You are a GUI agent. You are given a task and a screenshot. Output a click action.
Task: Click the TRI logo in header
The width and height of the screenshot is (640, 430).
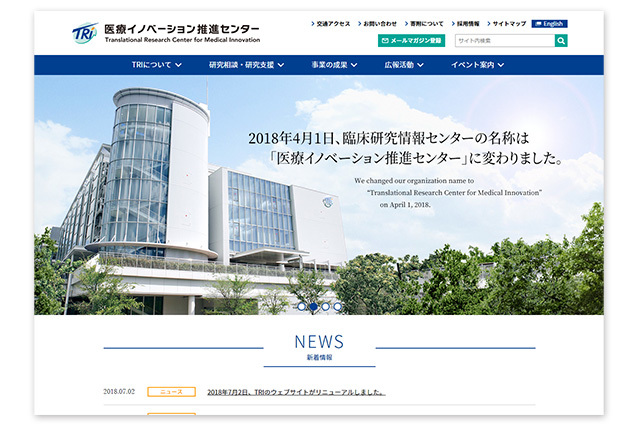pos(85,33)
